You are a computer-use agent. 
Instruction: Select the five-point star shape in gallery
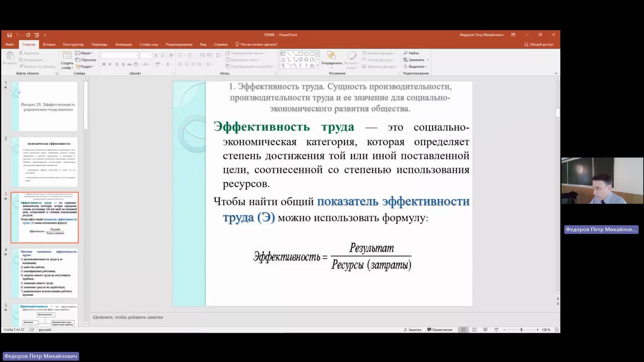click(x=312, y=65)
